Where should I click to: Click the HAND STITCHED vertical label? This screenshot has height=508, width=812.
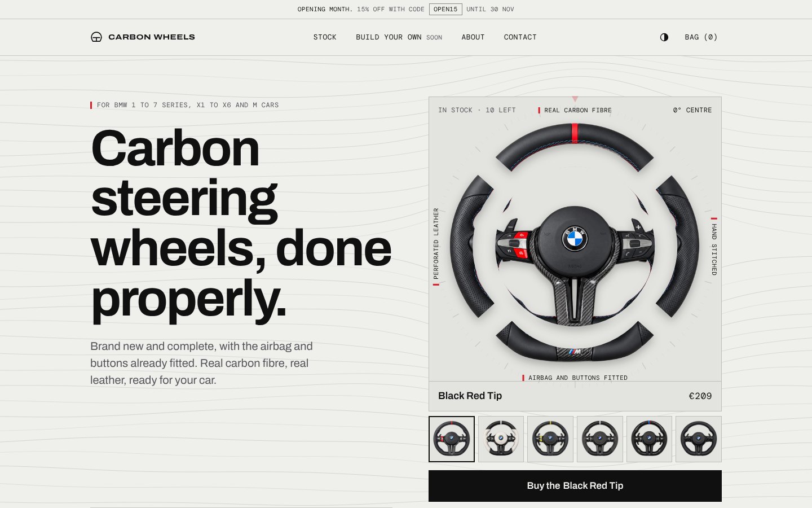(x=714, y=247)
